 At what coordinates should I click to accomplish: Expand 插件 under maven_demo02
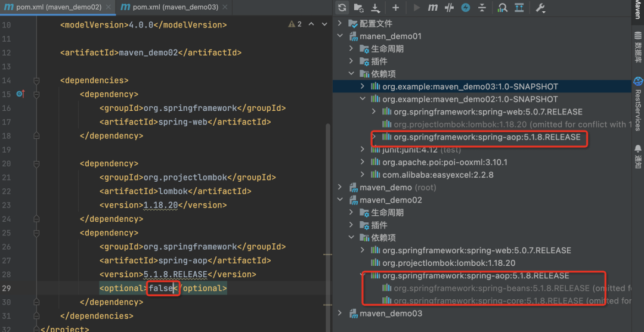351,225
